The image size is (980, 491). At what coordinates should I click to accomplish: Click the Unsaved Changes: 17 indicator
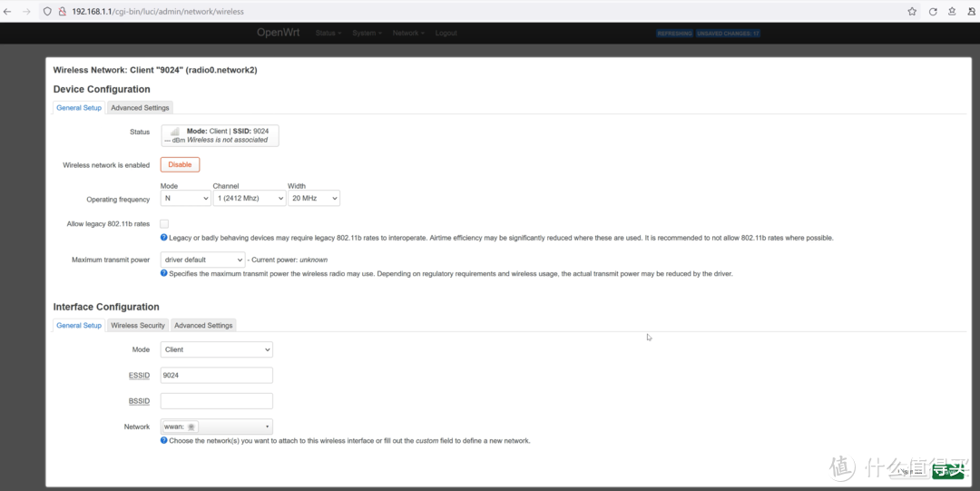[728, 34]
